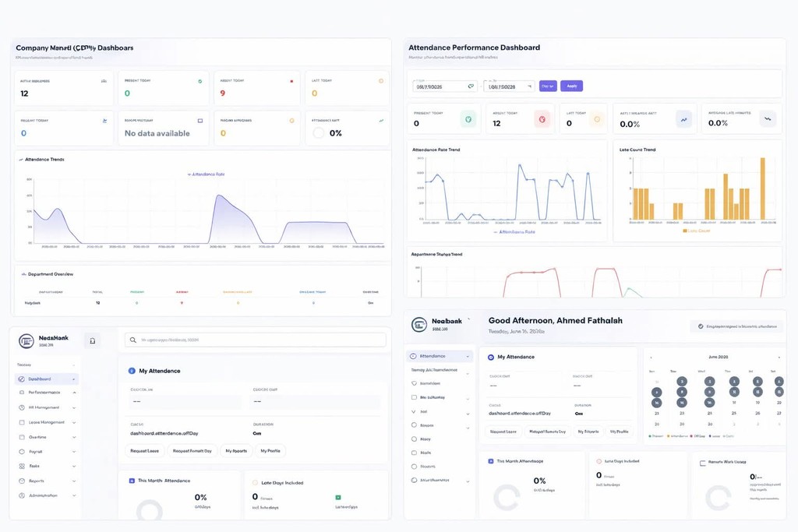Screen dimensions: 798x532
Task: Click the purple Apply button
Action: tap(571, 86)
